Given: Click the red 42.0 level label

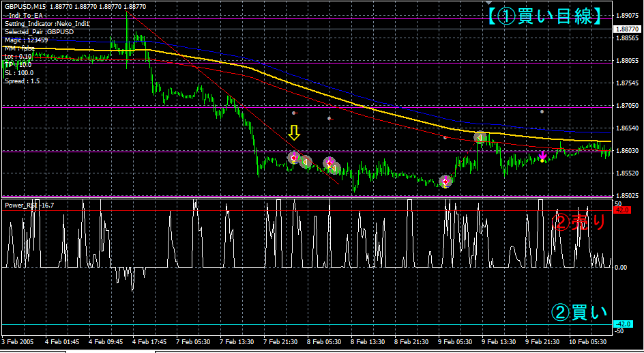Looking at the screenshot, I should [623, 210].
